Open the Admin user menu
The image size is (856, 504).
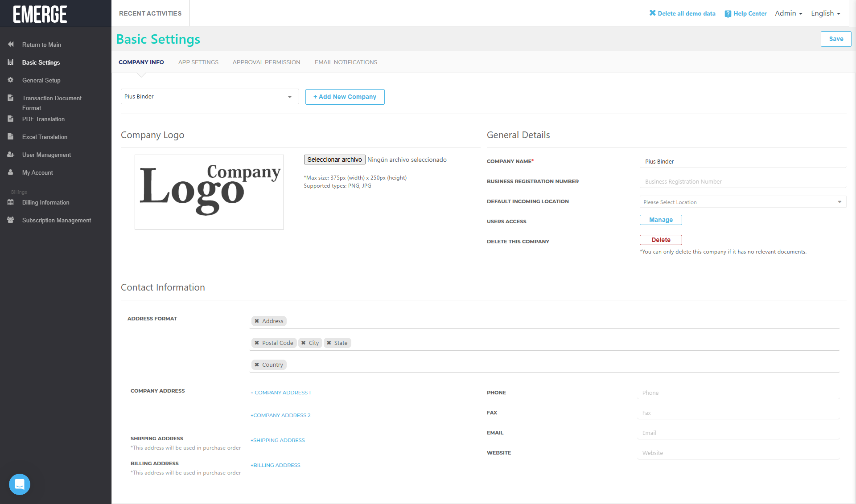tap(788, 13)
